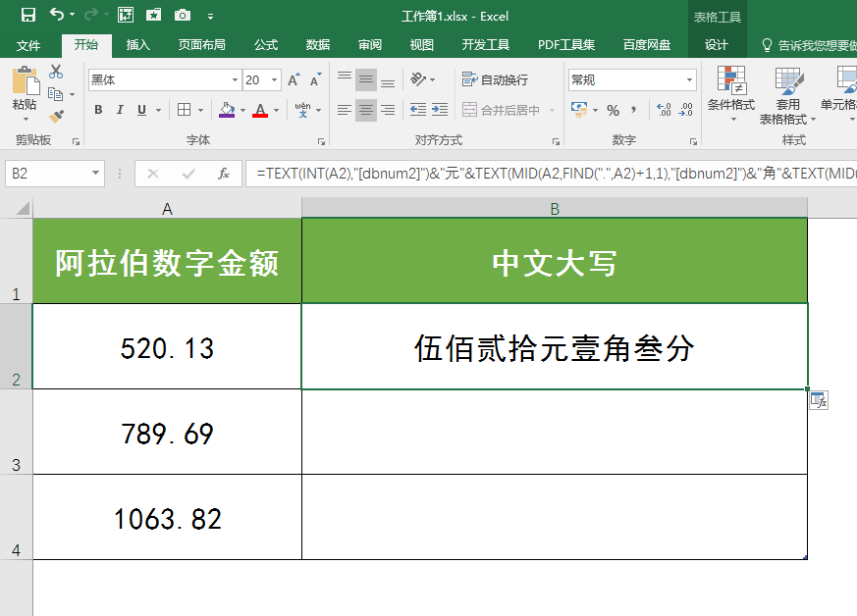Click the Insert Function fx icon
The height and width of the screenshot is (616, 857).
click(x=223, y=174)
